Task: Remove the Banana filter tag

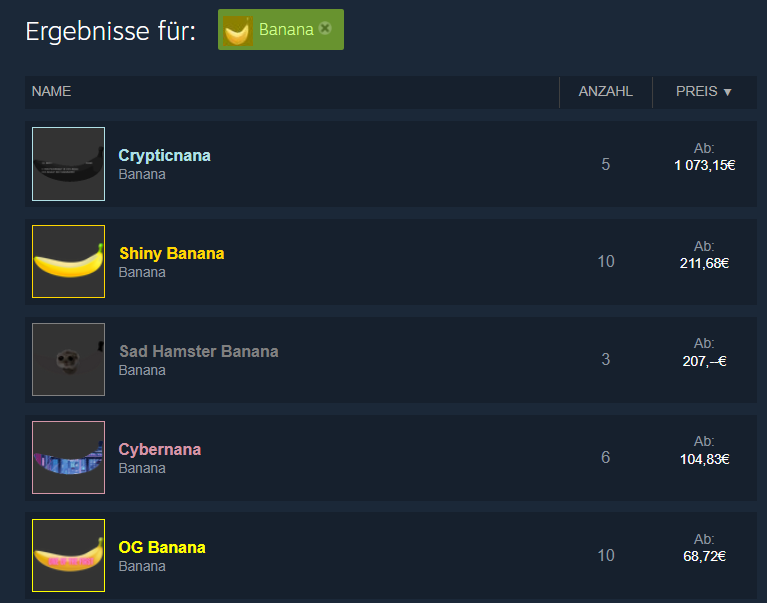Action: click(325, 28)
